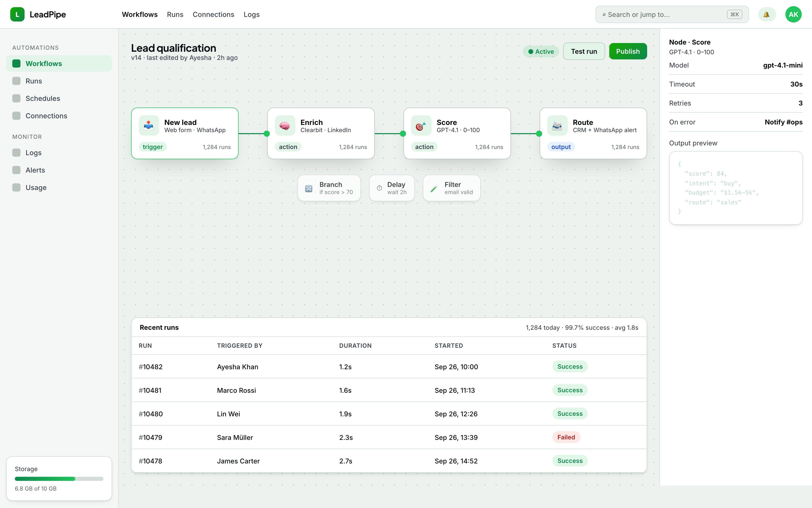Click the Schedules sidebar square icon
The width and height of the screenshot is (812, 508).
[16, 98]
